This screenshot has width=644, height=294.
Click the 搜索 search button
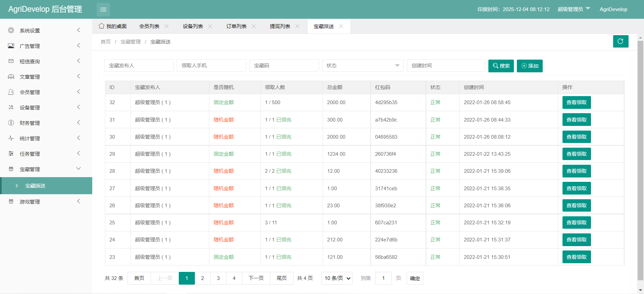pyautogui.click(x=501, y=66)
